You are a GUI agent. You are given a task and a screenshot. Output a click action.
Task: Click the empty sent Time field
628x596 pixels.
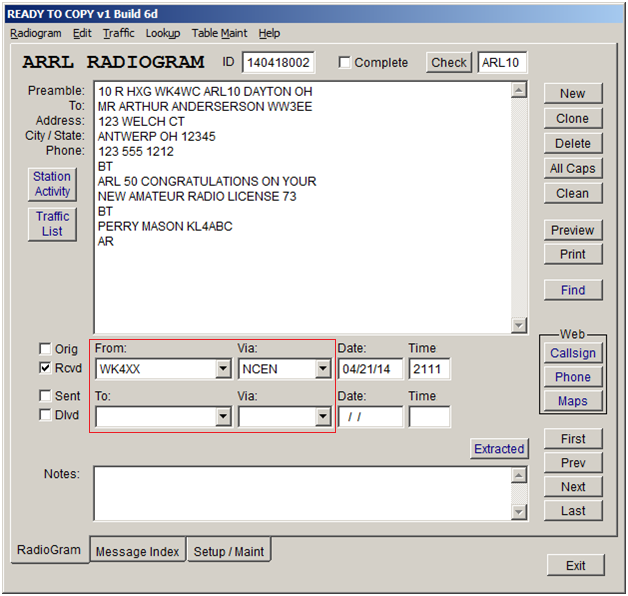[429, 417]
